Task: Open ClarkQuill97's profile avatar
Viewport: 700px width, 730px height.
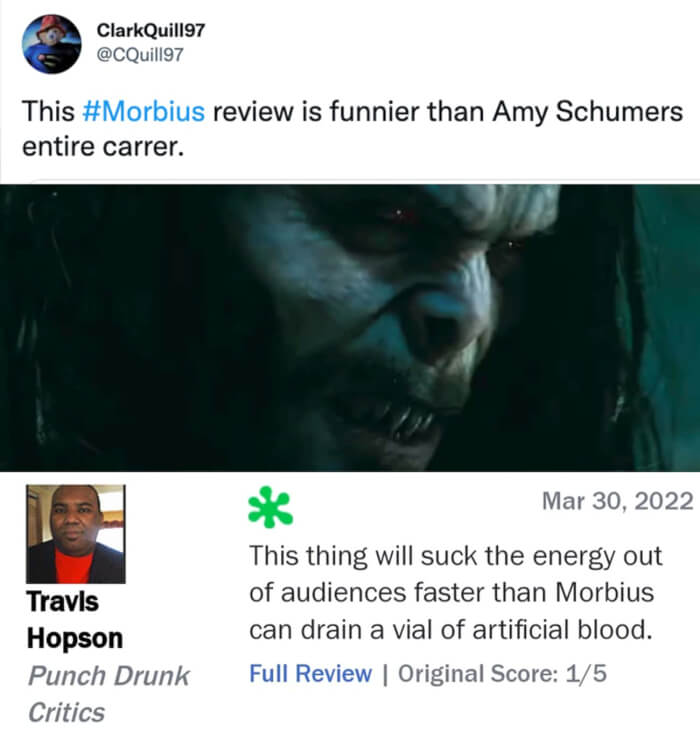Action: pyautogui.click(x=52, y=44)
